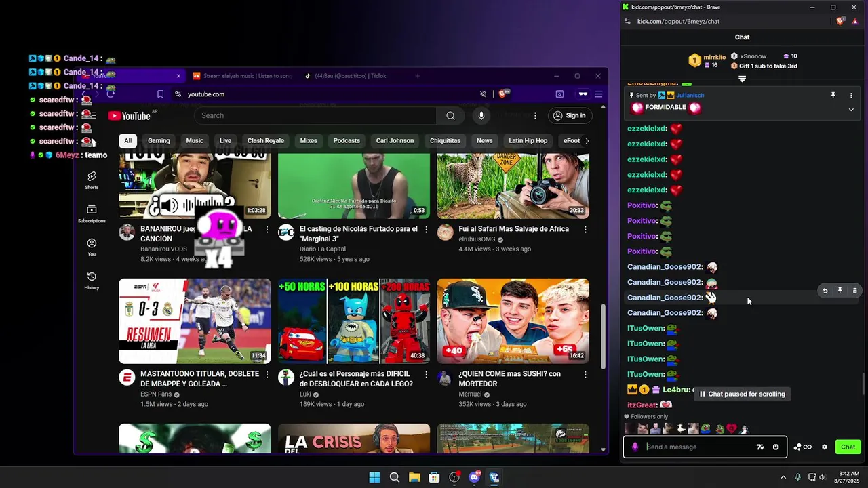
Task: Open three-dot menu on pinned message
Action: point(851,96)
